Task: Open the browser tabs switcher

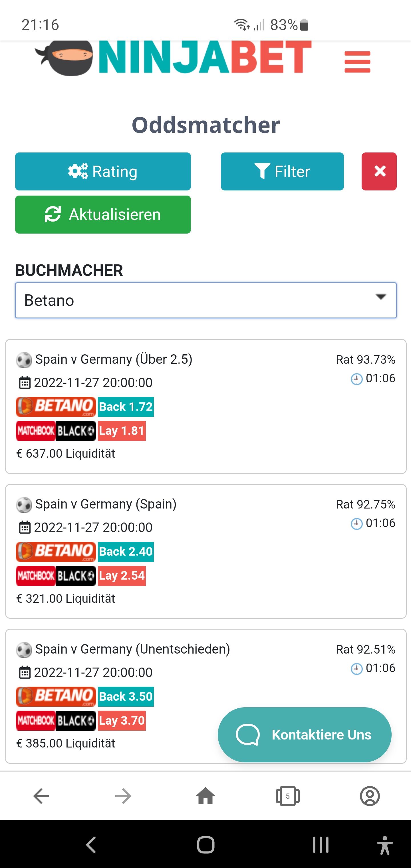Action: coord(287,796)
